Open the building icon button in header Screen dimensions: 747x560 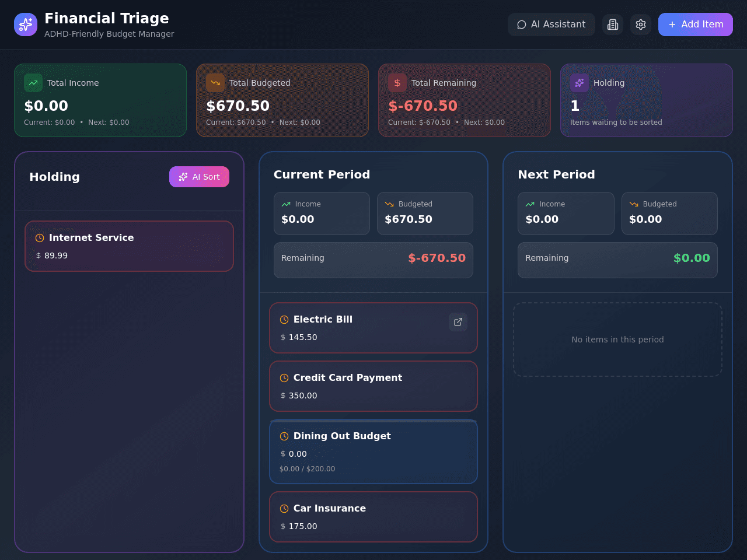pos(613,24)
